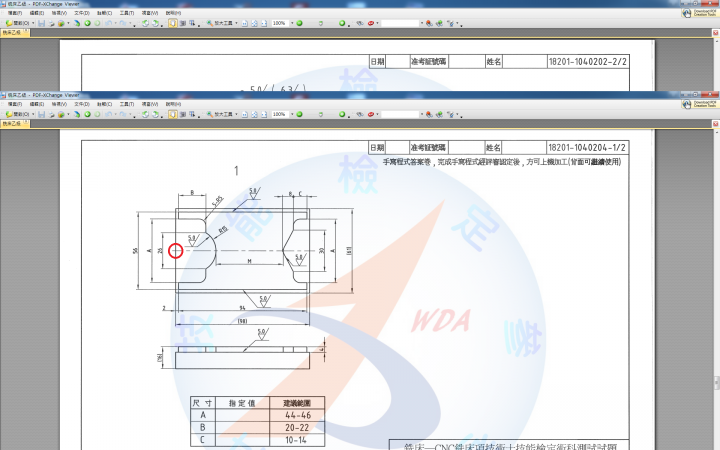Open the 工具(T) menu in upper window
The width and height of the screenshot is (720, 450).
[127, 13]
